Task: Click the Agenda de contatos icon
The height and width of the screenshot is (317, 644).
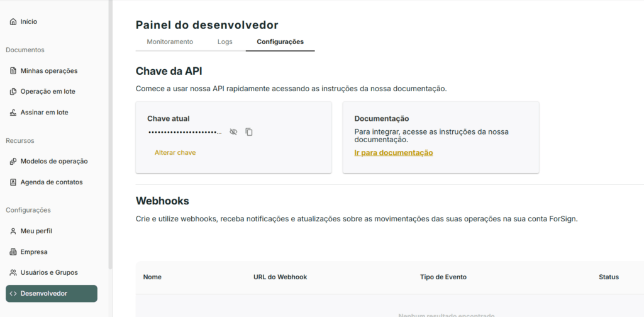Action: [x=13, y=182]
